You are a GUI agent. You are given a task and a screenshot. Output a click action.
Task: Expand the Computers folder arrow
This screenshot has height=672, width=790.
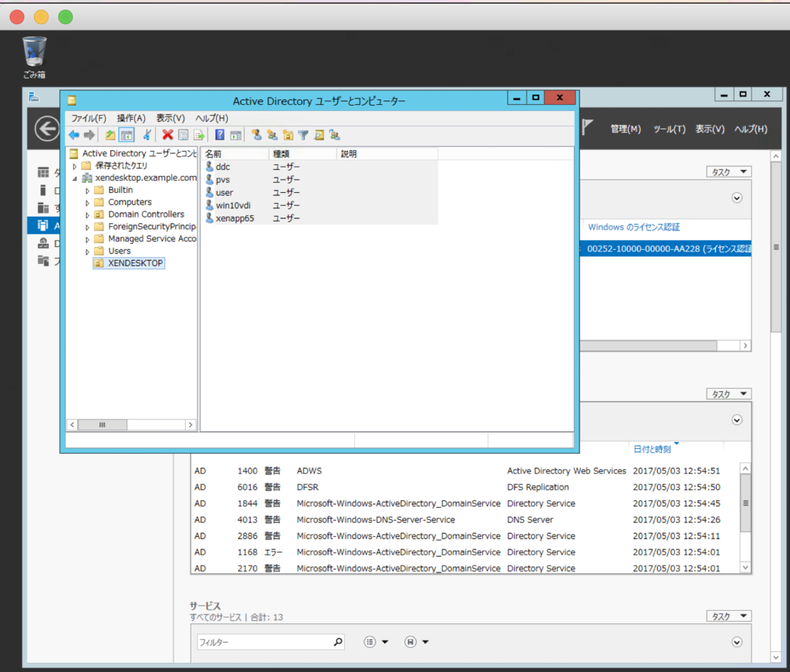[87, 202]
